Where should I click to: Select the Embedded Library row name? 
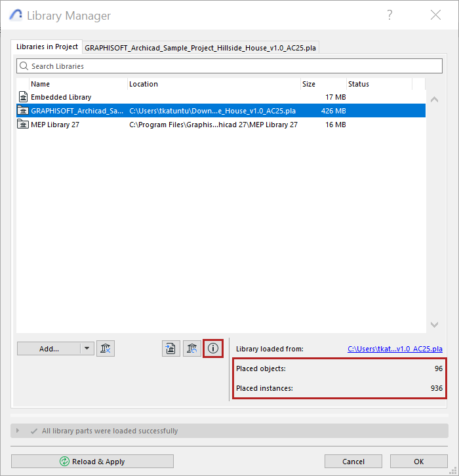coord(61,97)
